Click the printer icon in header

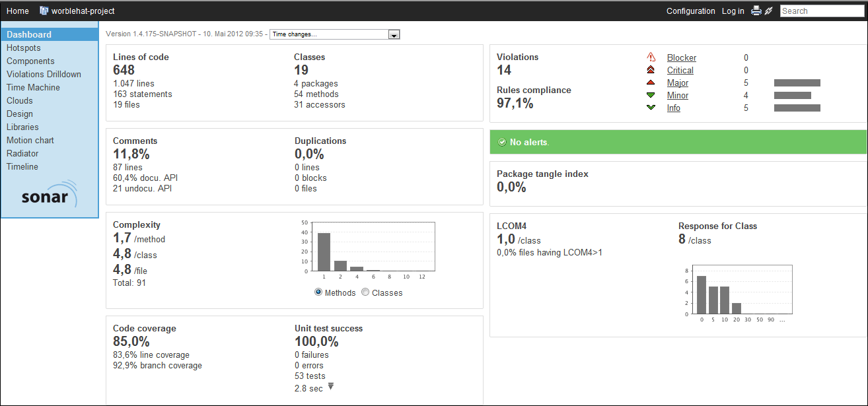click(756, 11)
